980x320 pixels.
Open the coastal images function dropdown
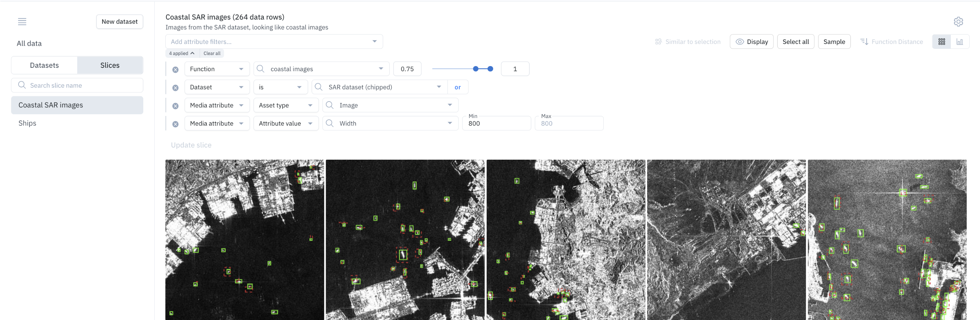(322, 69)
